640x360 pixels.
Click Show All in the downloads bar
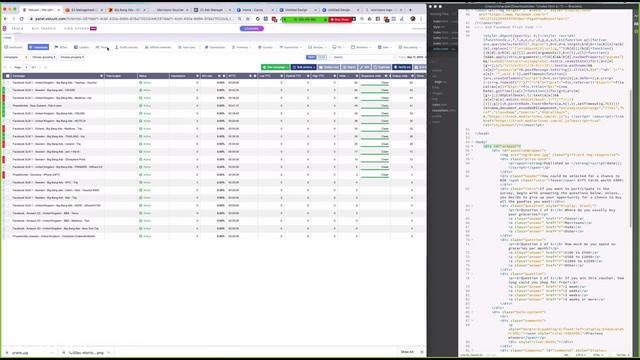click(407, 352)
